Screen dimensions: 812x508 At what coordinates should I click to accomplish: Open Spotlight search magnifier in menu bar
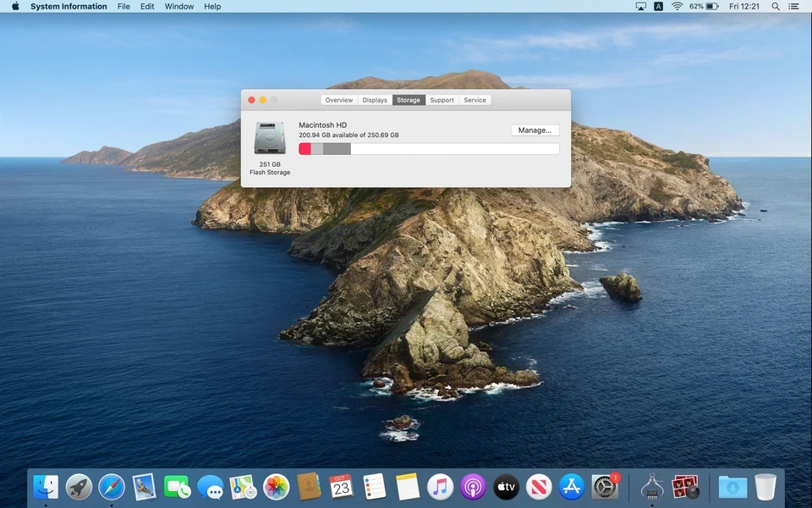(776, 6)
